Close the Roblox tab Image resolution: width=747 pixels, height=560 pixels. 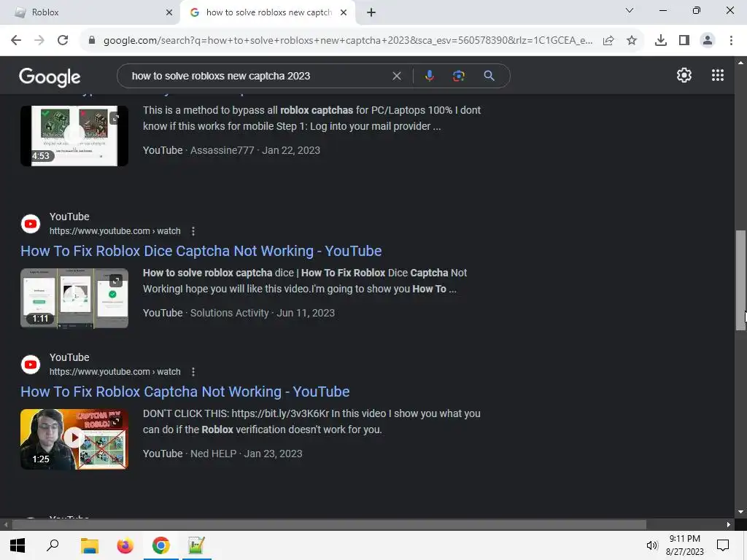169,12
